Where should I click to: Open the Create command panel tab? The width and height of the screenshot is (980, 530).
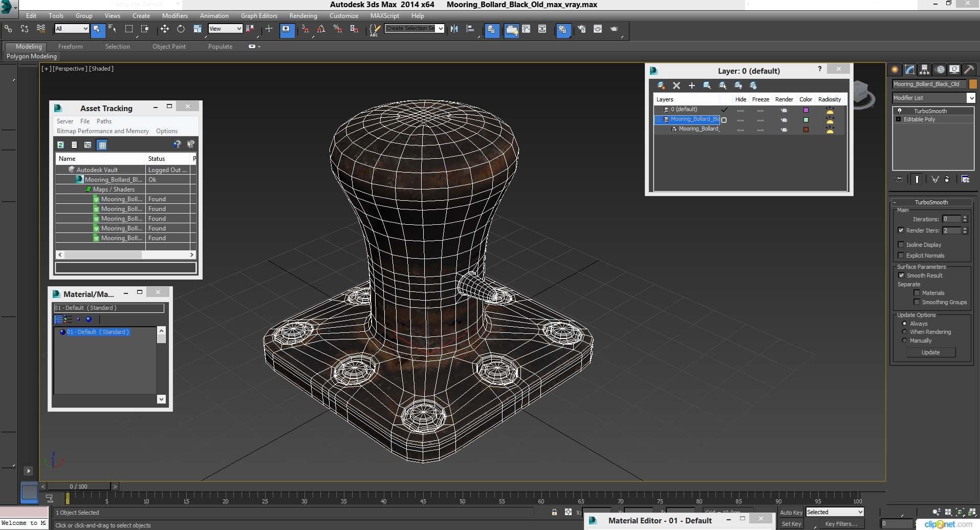pyautogui.click(x=895, y=70)
